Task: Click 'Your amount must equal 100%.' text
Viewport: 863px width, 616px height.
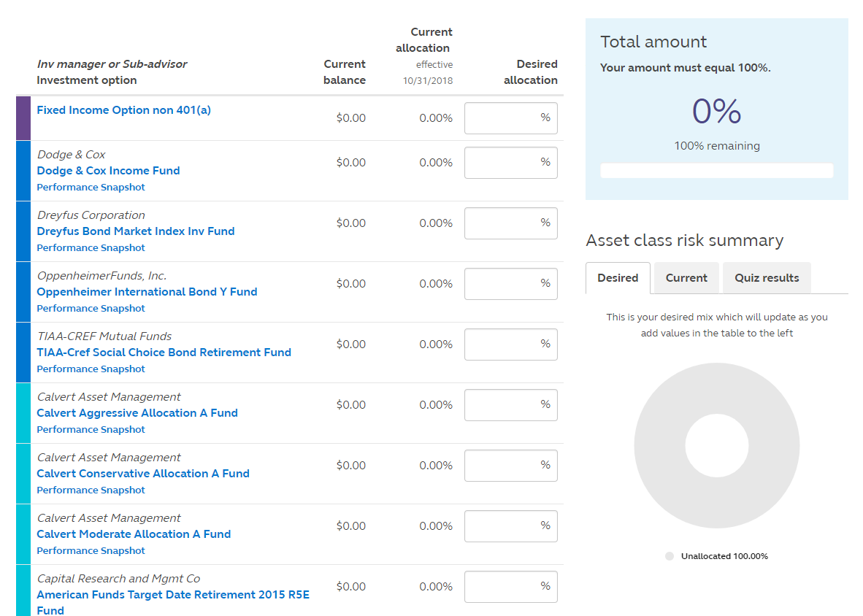Action: [686, 68]
